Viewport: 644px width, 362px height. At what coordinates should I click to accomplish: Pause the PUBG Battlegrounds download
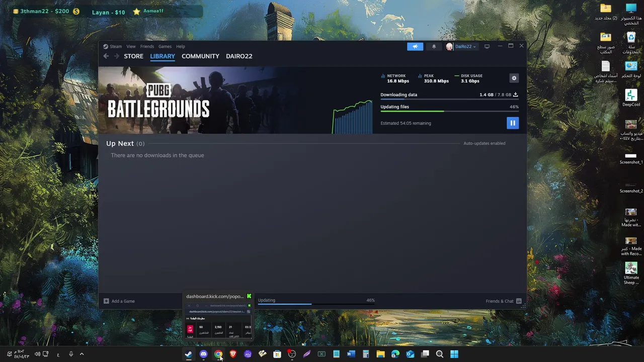tap(513, 123)
